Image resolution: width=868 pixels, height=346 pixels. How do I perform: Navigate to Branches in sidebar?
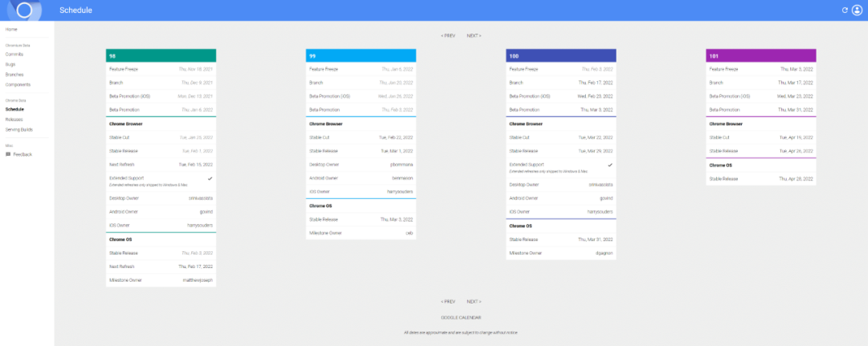click(x=14, y=74)
